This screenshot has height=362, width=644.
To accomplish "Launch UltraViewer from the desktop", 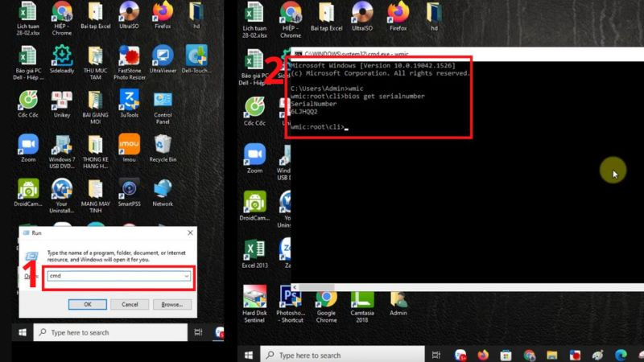I will pos(163,56).
